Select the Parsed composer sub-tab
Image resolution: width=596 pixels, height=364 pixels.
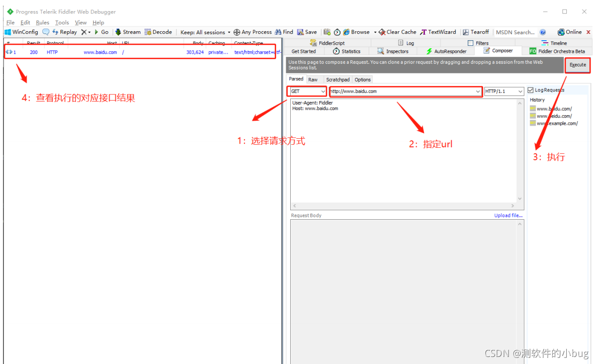[296, 79]
